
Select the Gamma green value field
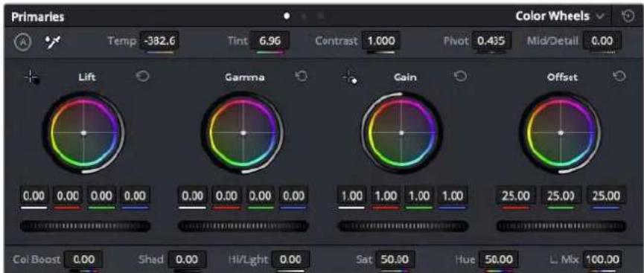(260, 196)
